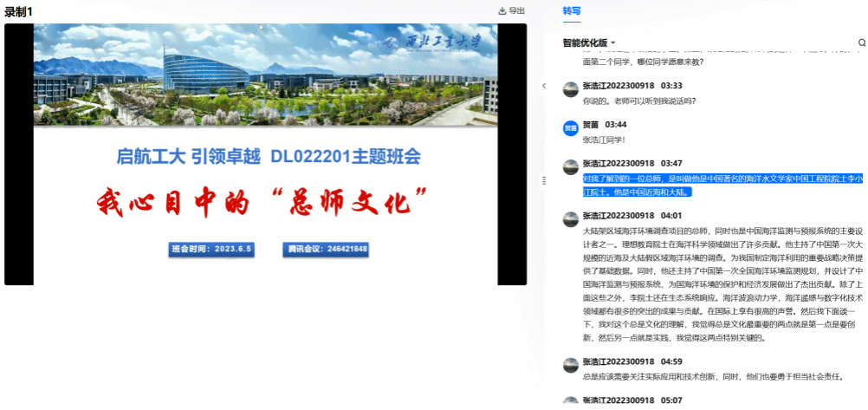The image size is (868, 410).
Task: Switch to the 转写 transcript tab
Action: [572, 11]
